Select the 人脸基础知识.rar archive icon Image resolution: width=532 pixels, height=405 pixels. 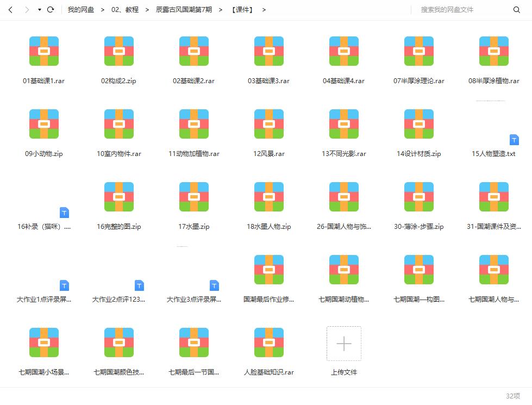pyautogui.click(x=269, y=342)
